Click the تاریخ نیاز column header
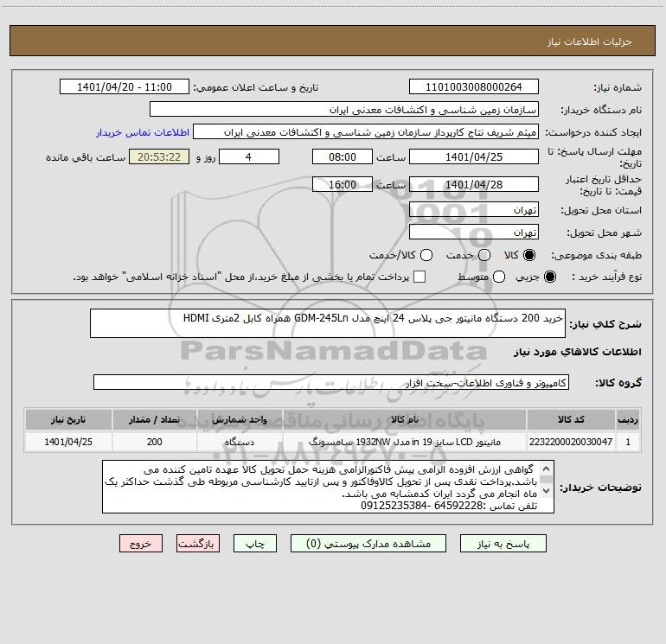The width and height of the screenshot is (666, 644). point(68,419)
